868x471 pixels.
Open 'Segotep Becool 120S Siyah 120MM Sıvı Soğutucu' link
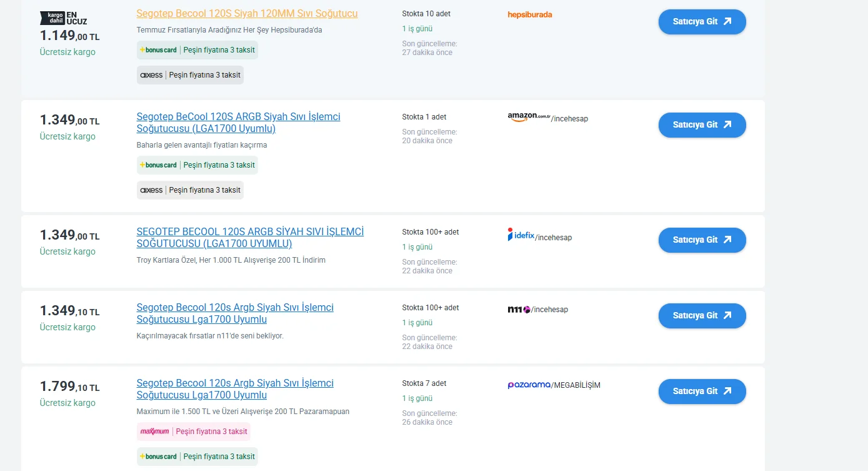click(x=247, y=13)
